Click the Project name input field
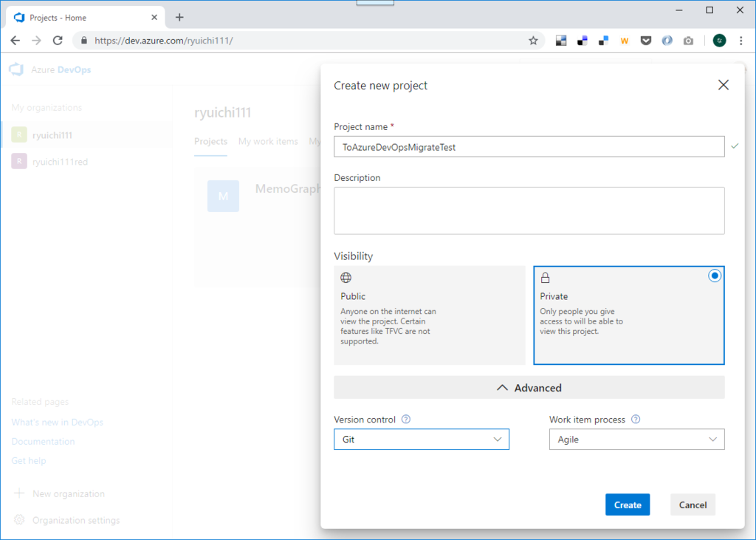This screenshot has width=756, height=540. (x=529, y=147)
